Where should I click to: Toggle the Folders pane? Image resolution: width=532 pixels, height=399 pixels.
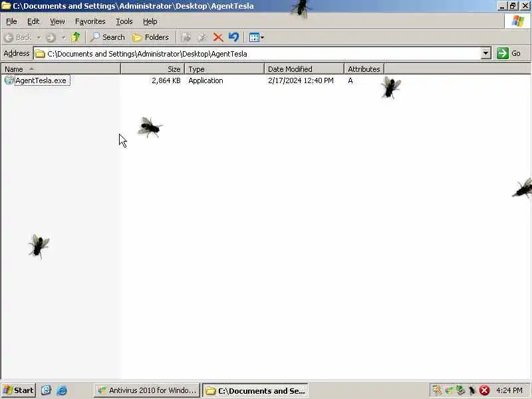click(x=151, y=37)
